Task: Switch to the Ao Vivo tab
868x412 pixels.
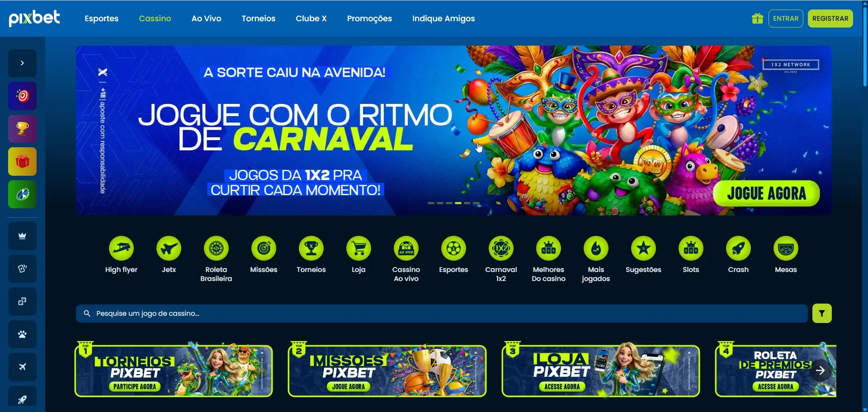Action: [206, 19]
